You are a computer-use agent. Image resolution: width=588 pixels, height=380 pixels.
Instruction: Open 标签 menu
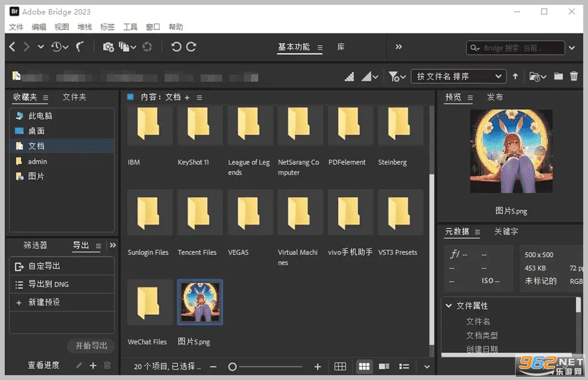pos(108,27)
